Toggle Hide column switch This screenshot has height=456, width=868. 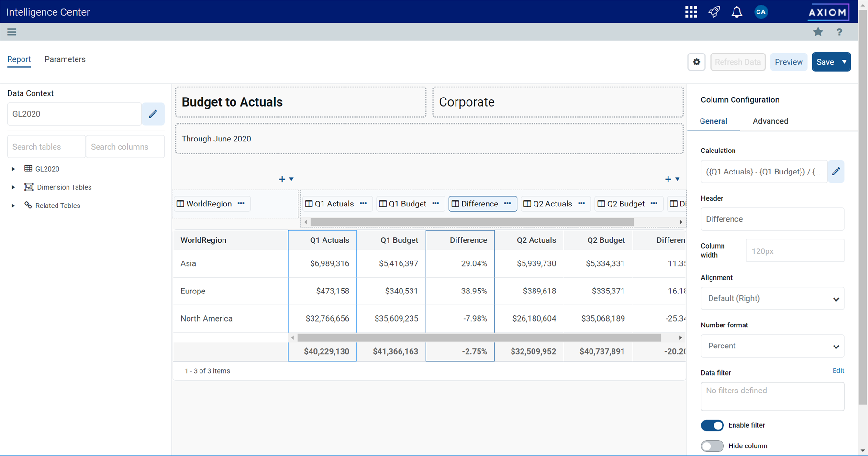pos(712,446)
